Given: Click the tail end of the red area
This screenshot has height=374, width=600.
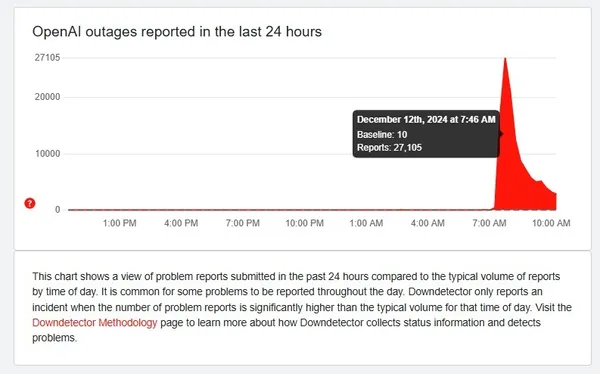Looking at the screenshot, I should click(553, 201).
